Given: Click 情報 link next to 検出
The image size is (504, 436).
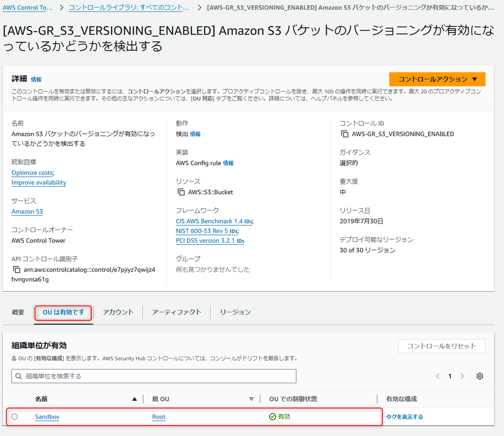Looking at the screenshot, I should [195, 134].
